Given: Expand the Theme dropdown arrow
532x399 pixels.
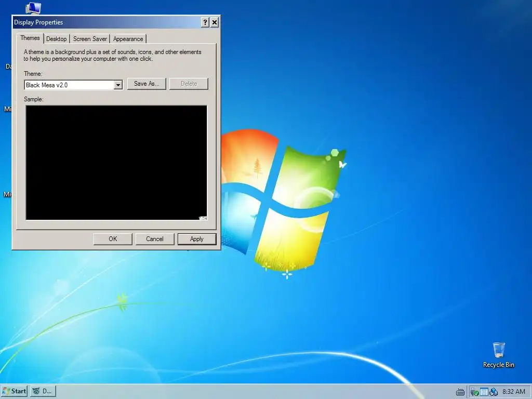Looking at the screenshot, I should coord(118,85).
